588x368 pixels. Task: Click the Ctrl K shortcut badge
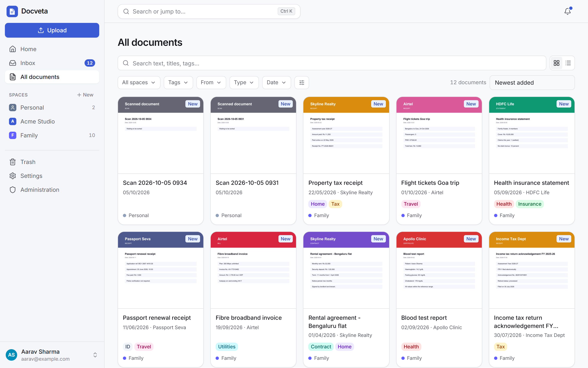286,11
